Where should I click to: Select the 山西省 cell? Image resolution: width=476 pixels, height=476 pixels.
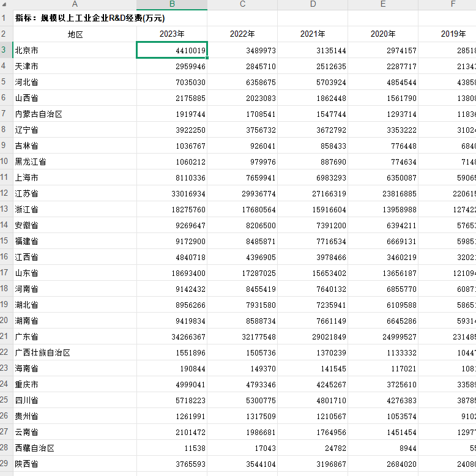75,98
